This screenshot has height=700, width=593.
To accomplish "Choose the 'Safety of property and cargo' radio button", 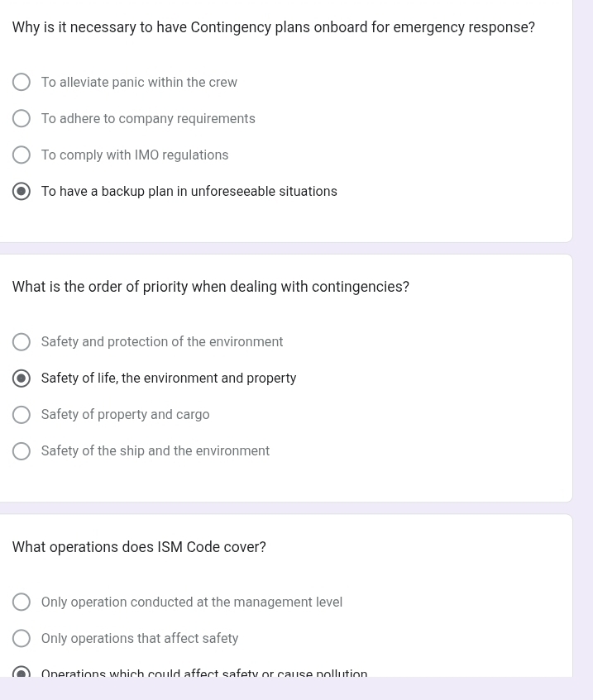I will click(x=22, y=415).
